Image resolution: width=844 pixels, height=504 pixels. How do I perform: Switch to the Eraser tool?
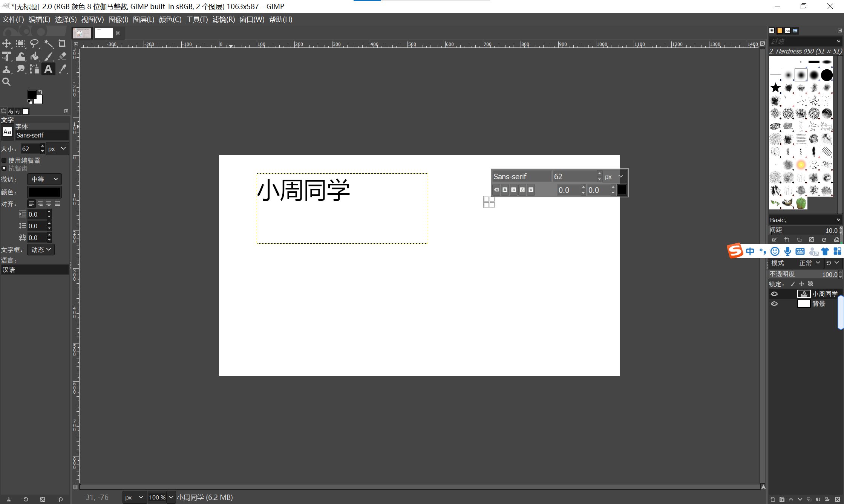pos(63,57)
